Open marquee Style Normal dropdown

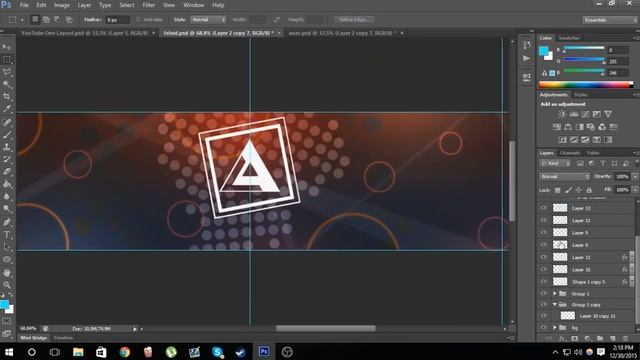click(208, 20)
